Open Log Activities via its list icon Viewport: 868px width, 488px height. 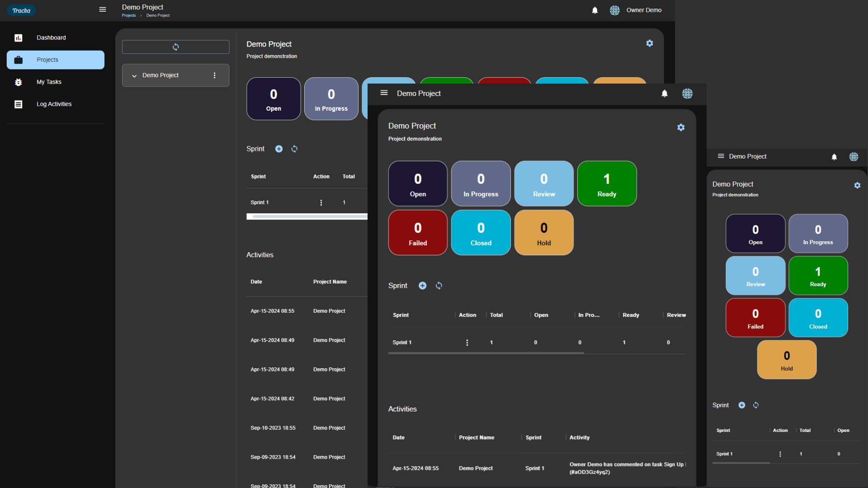point(19,104)
